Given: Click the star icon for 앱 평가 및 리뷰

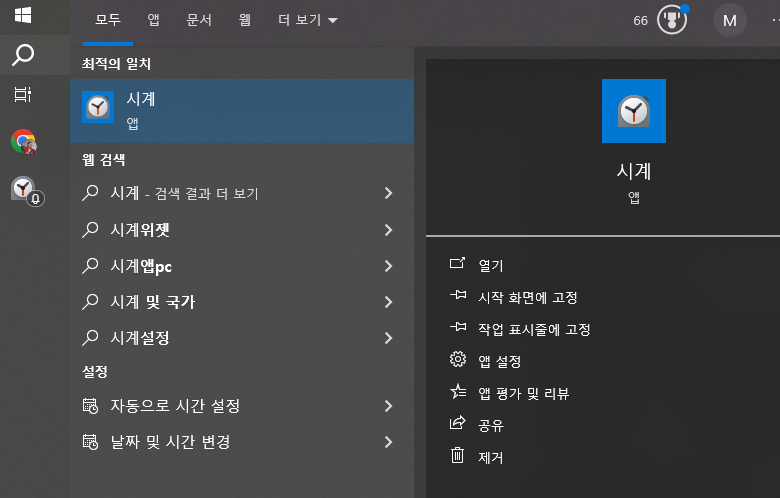Looking at the screenshot, I should (x=458, y=392).
